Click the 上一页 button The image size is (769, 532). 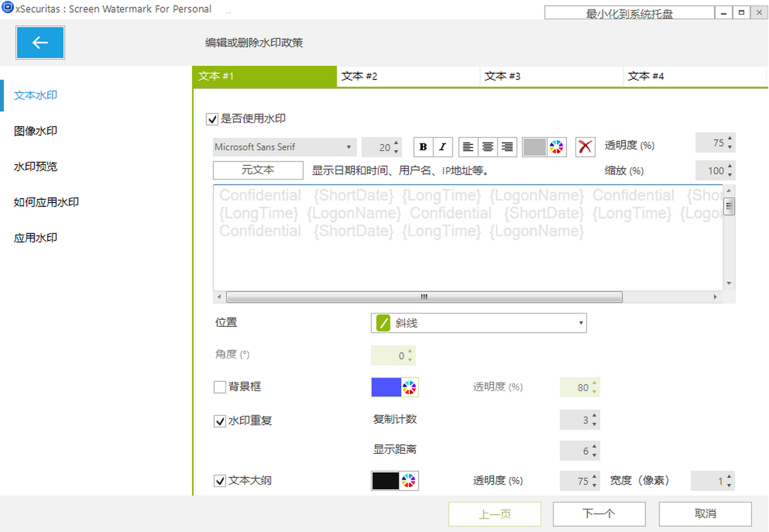(x=495, y=514)
